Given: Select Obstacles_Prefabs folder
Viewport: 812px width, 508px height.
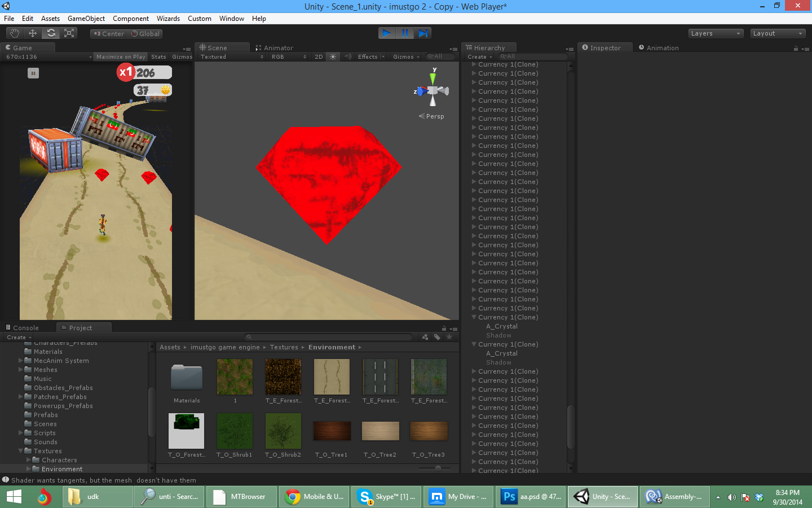Looking at the screenshot, I should (59, 388).
